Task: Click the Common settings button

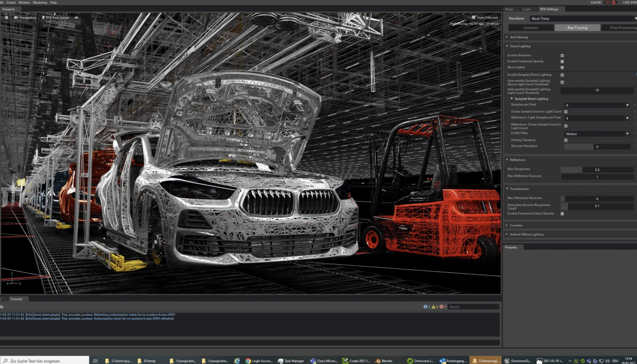Action: click(531, 28)
